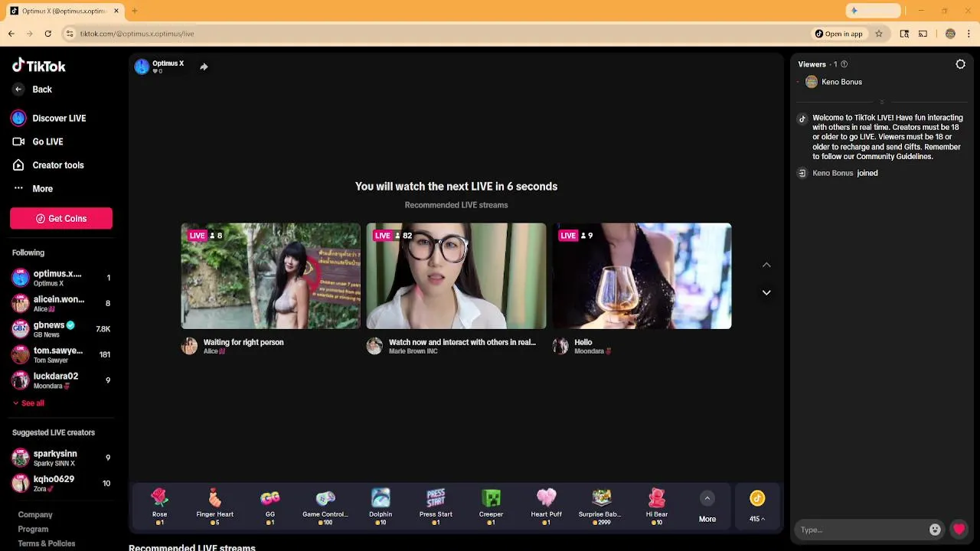Open the Company footer link

35,515
